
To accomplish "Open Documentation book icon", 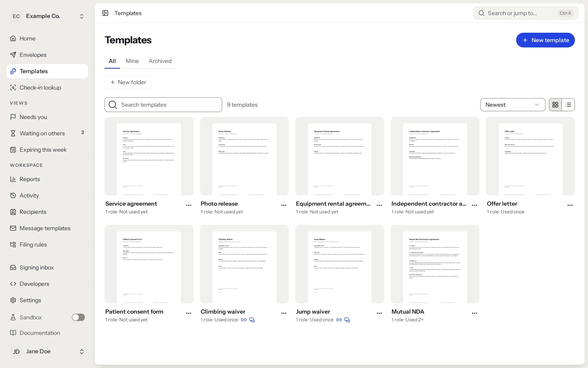I will tap(13, 333).
